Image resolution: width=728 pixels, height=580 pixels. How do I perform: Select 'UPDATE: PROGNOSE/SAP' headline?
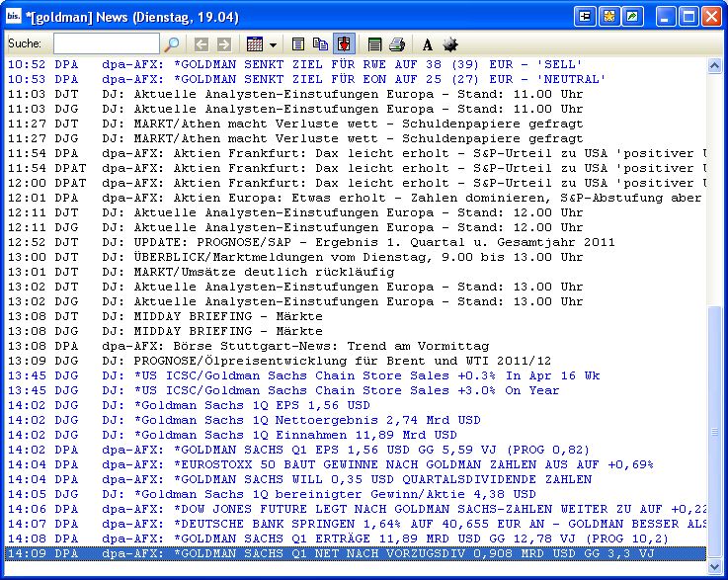tap(357, 242)
